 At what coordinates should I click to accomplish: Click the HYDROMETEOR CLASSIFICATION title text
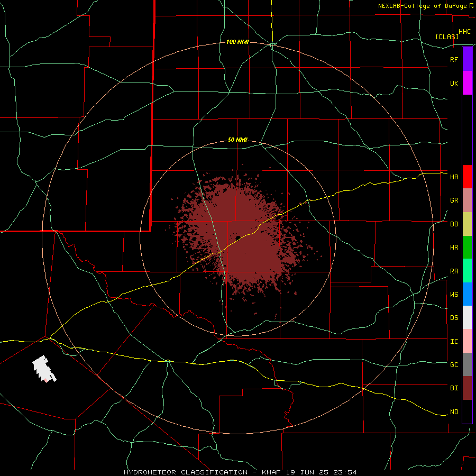[x=186, y=472]
